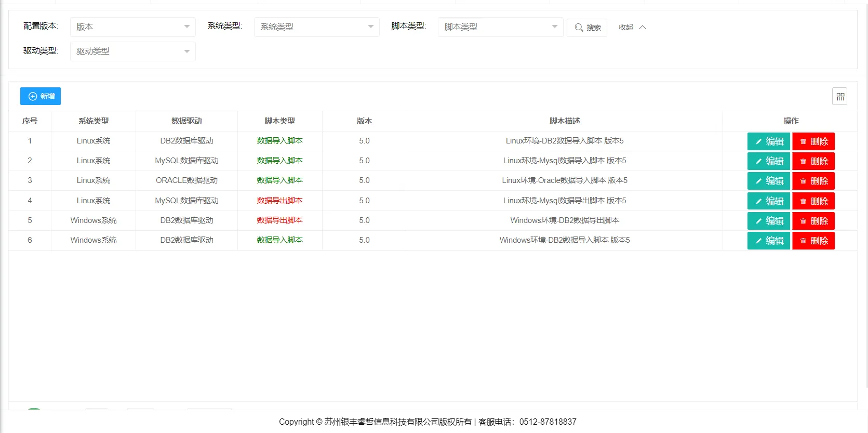Image resolution: width=868 pixels, height=433 pixels.
Task: Delete row 3 Linux Oracle import script
Action: coord(813,181)
